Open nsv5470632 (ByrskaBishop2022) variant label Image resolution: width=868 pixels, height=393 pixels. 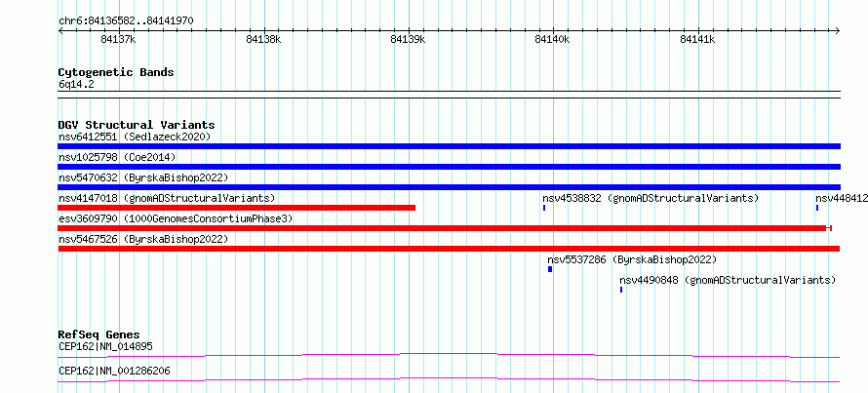(x=143, y=177)
